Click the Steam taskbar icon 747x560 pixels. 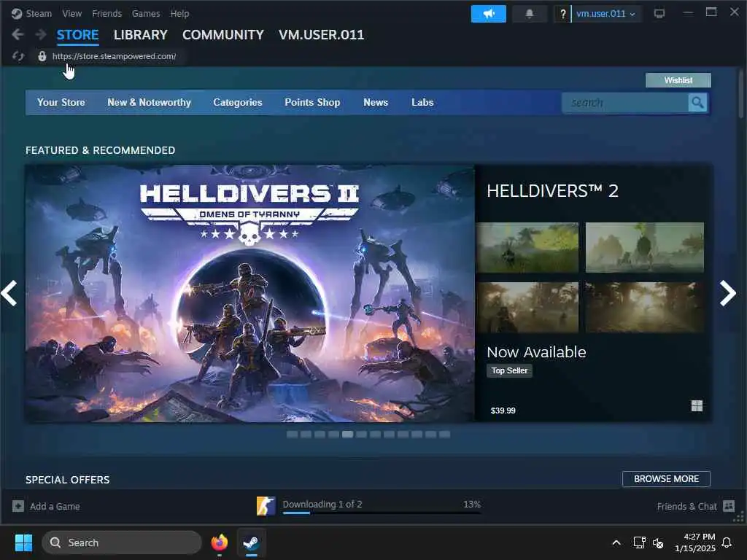[251, 542]
